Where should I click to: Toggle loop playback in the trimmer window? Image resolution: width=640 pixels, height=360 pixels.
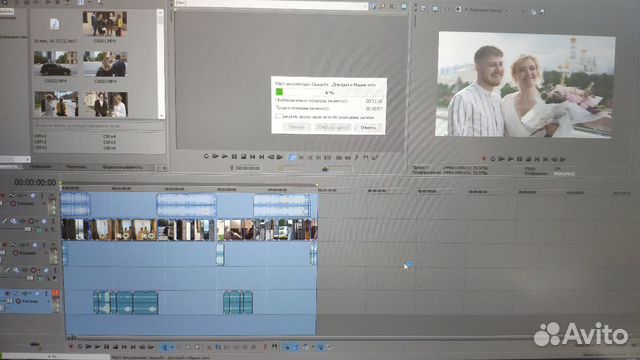[206, 157]
